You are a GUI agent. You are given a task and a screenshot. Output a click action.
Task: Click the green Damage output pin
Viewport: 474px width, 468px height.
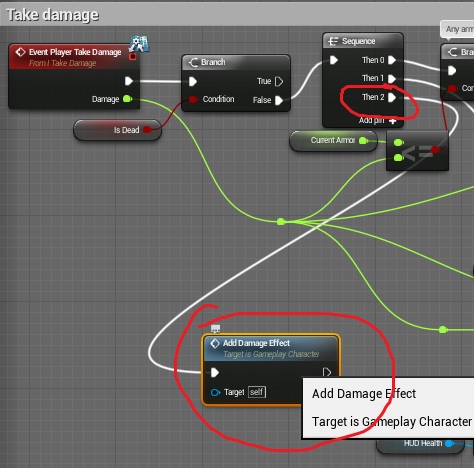(x=127, y=99)
